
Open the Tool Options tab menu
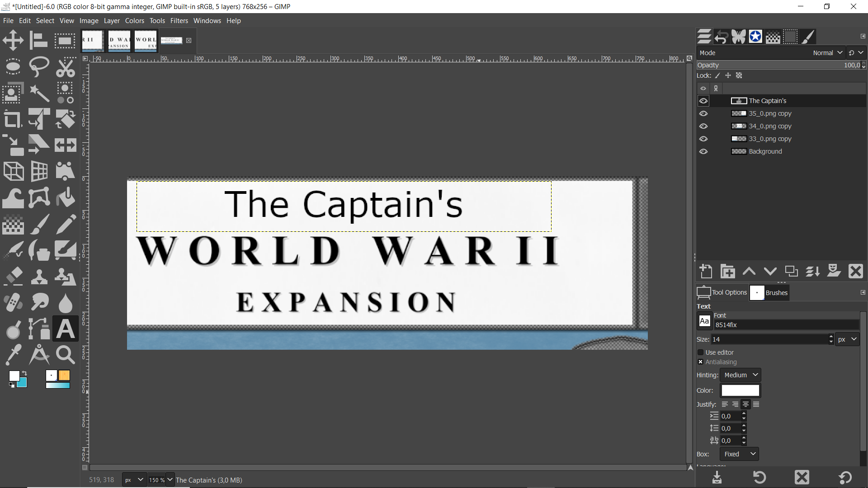pos(863,292)
